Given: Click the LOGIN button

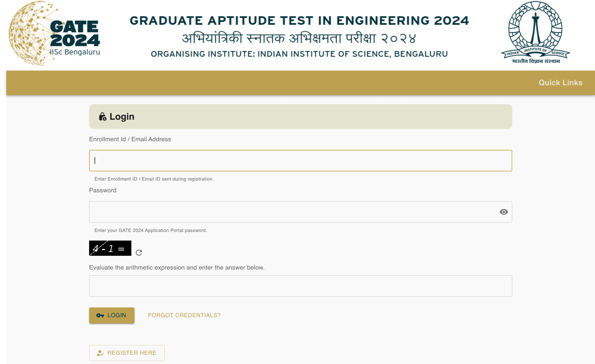Looking at the screenshot, I should tap(112, 315).
